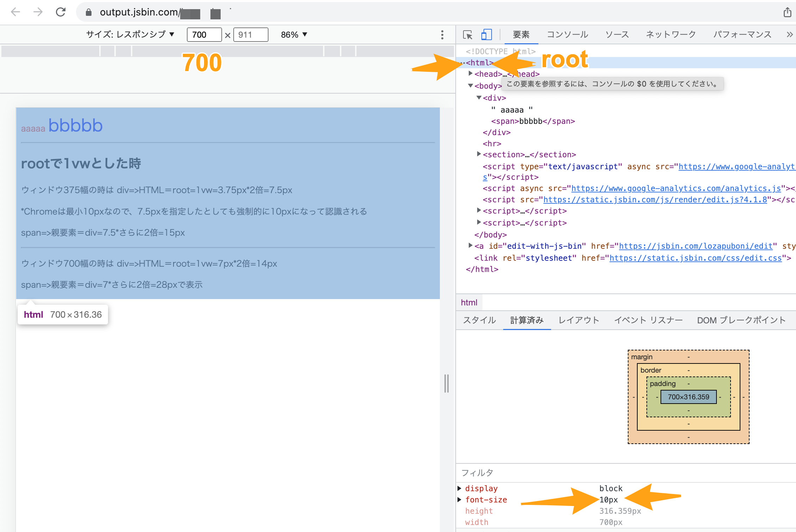Screen dimensions: 796x532
Task: Click the heading rootで1vwとした時
Action: pyautogui.click(x=81, y=164)
